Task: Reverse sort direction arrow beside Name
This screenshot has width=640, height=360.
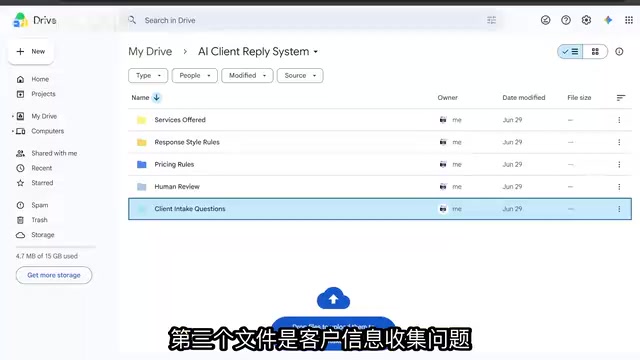Action: (156, 98)
